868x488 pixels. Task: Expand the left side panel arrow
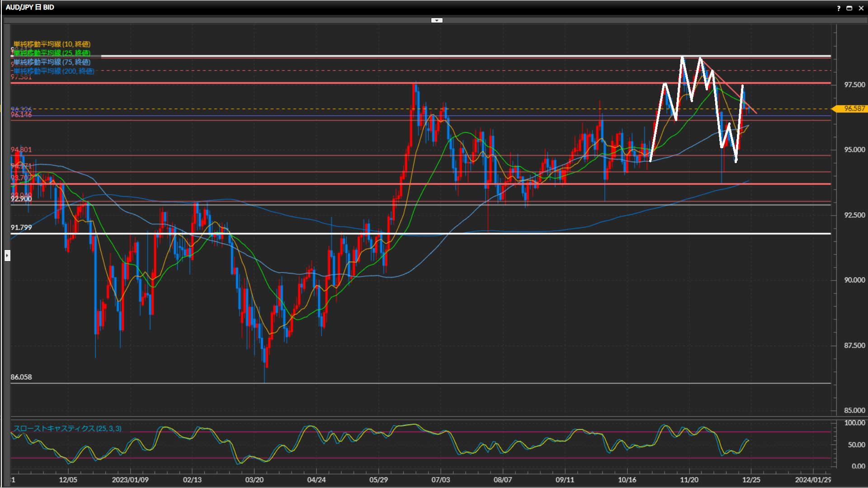pos(7,256)
